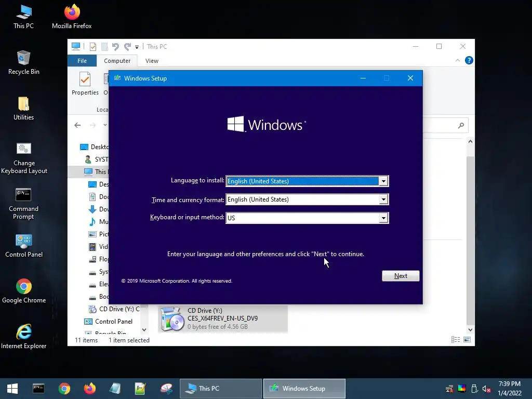Open Change Keyboard Layout shortcut

24,158
